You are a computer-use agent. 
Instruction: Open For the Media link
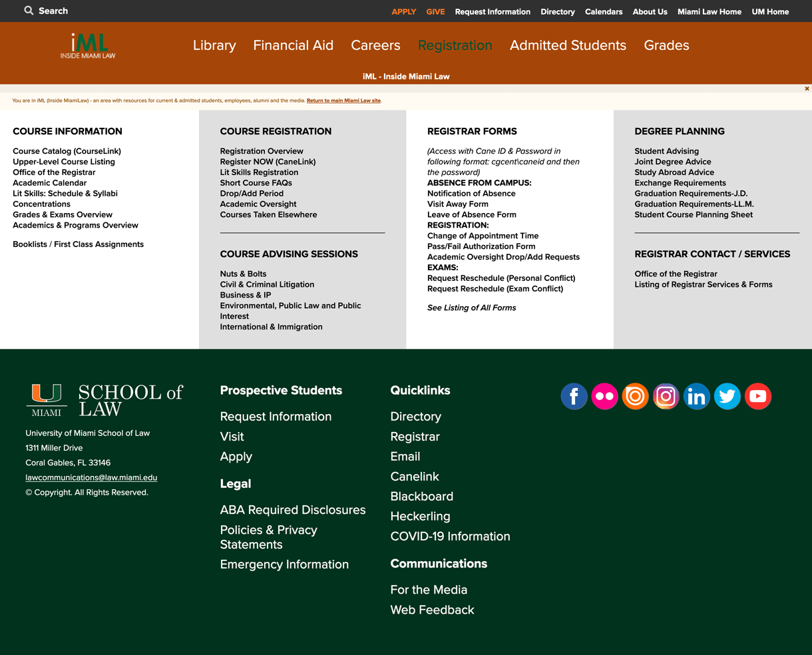(x=429, y=590)
